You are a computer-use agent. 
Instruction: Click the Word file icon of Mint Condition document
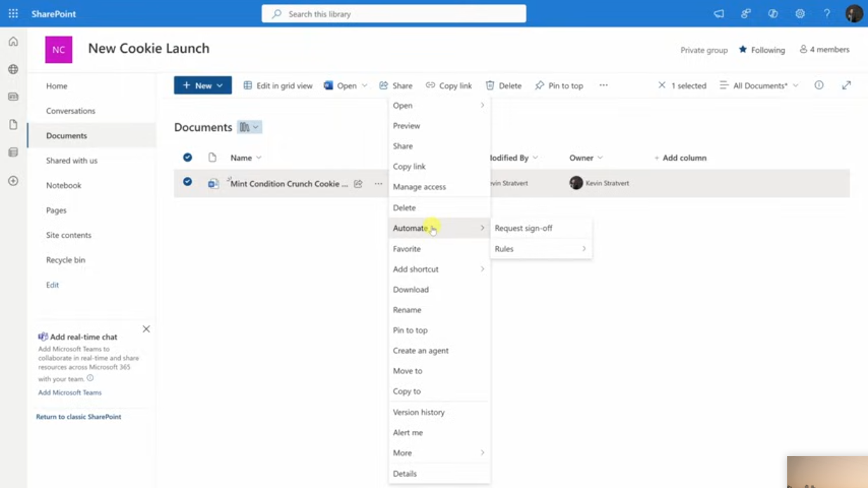coord(213,184)
